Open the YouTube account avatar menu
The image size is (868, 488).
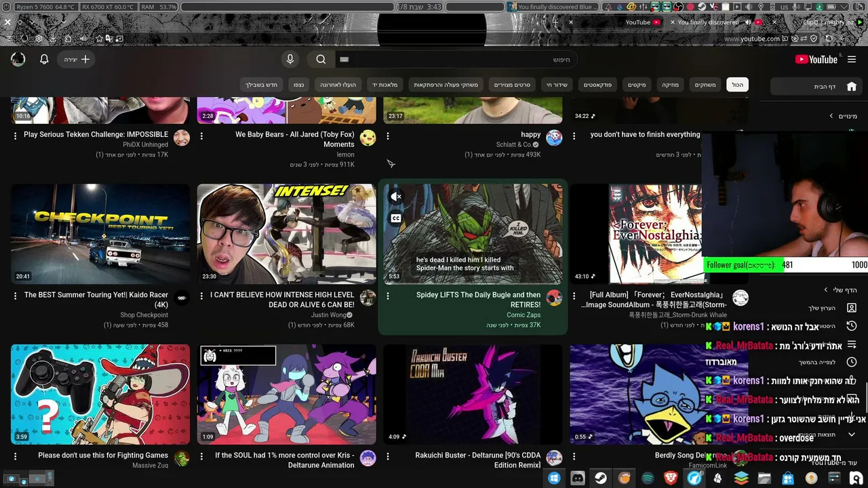click(18, 60)
